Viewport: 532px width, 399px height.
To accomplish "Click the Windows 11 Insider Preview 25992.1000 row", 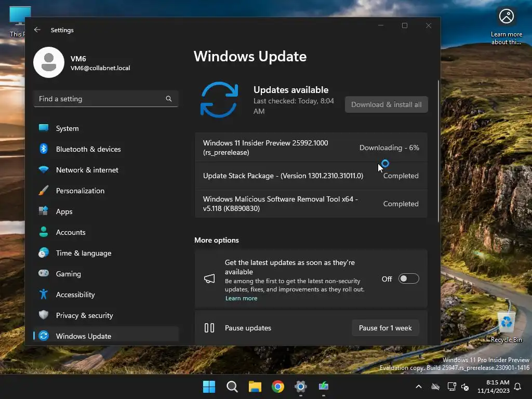I will click(311, 148).
